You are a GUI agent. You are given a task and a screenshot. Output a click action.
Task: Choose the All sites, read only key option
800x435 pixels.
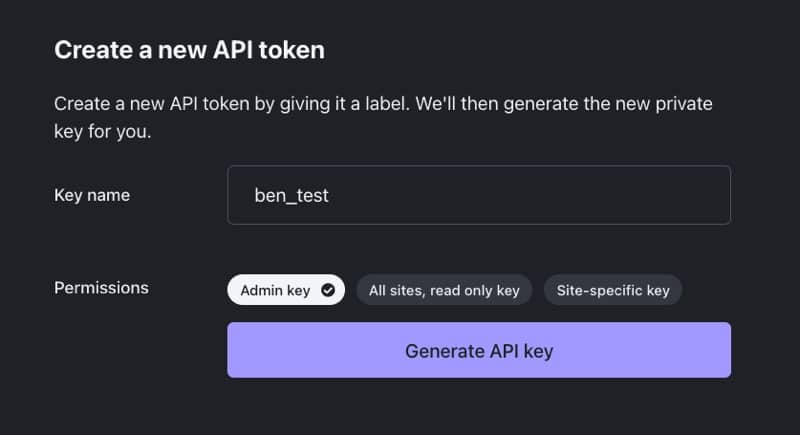444,290
